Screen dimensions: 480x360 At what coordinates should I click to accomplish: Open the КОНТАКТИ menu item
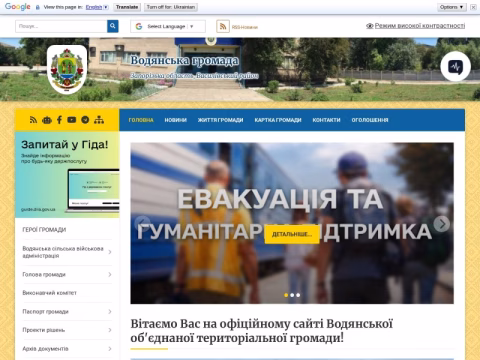(x=326, y=120)
